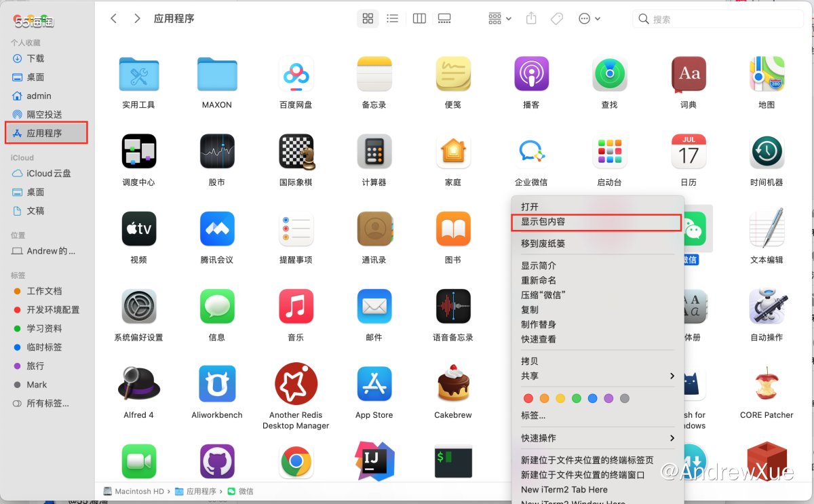Select the 备忘录 Notes app icon
Viewport: 814px width, 504px height.
(374, 74)
